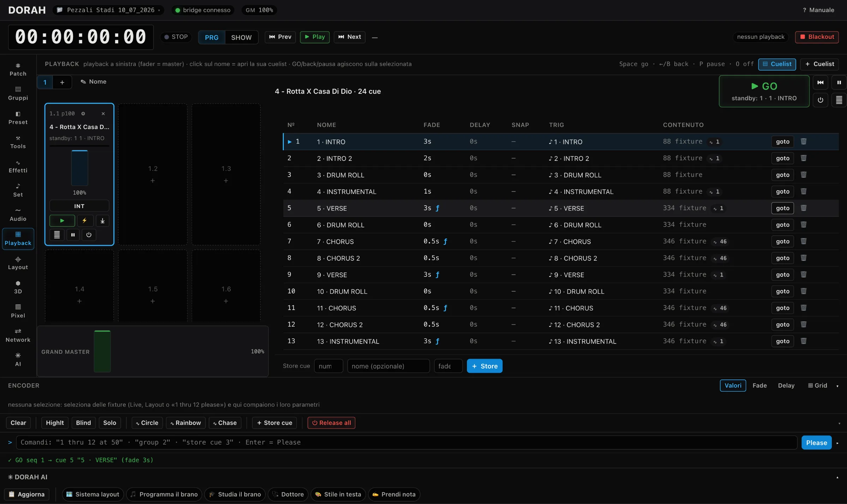Click the Store cue num field
847x504 pixels.
pyautogui.click(x=329, y=366)
